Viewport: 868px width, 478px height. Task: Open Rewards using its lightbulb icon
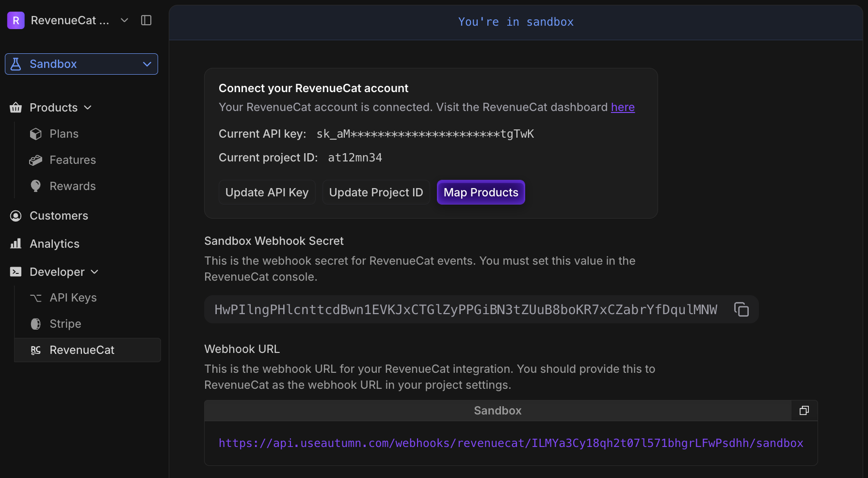pos(36,186)
